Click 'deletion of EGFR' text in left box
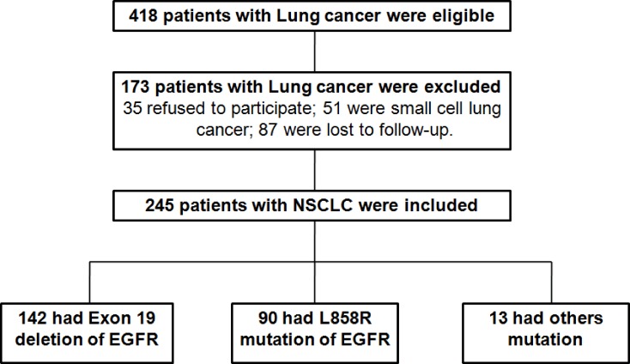Screen dimensions: 630x364 [x=87, y=339]
